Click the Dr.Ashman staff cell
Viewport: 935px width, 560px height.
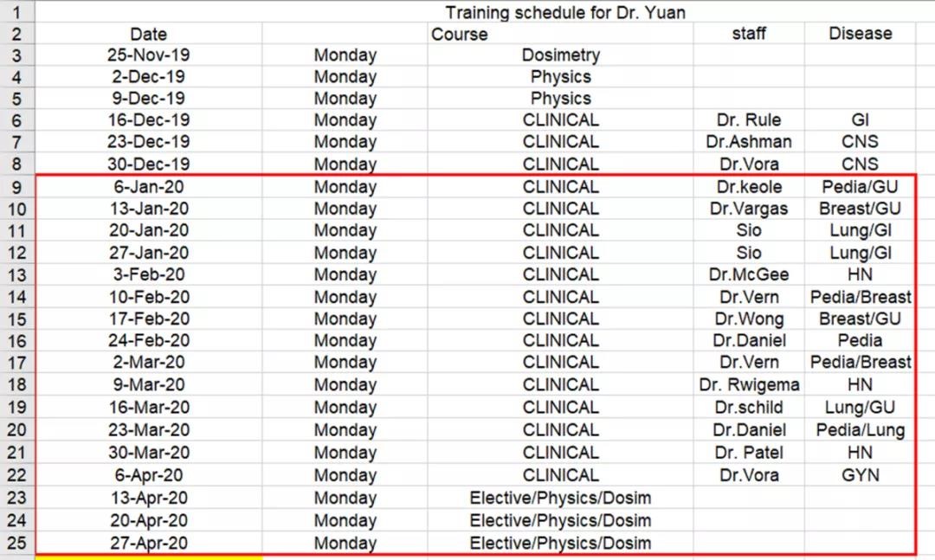click(x=749, y=141)
